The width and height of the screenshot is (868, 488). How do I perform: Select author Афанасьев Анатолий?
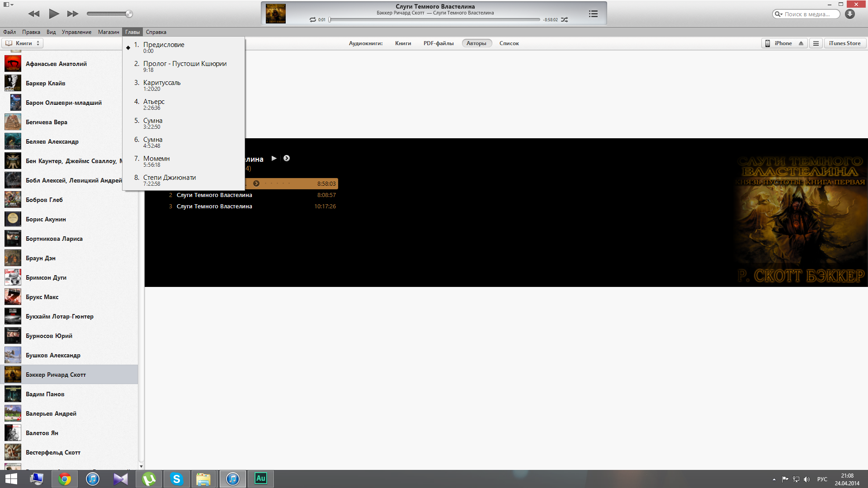(x=69, y=64)
